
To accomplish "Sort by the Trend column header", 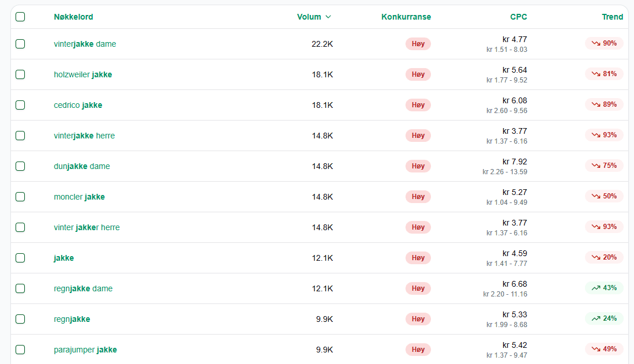I will [x=612, y=17].
